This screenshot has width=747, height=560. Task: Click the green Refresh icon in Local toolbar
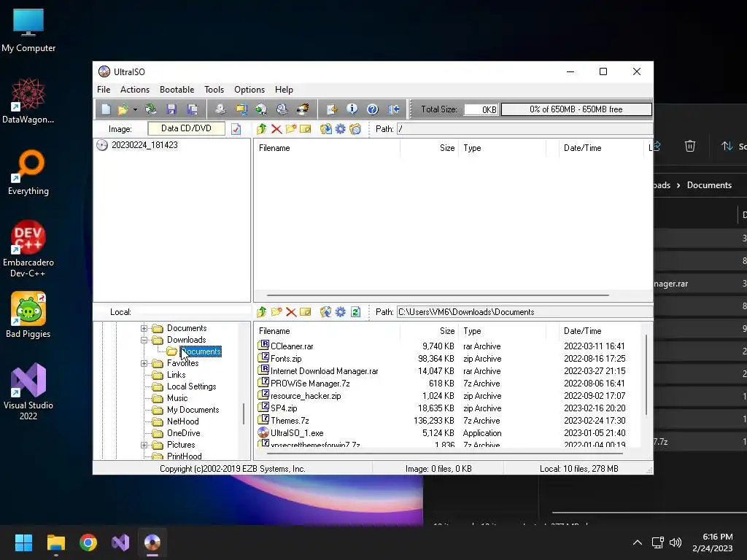click(355, 312)
